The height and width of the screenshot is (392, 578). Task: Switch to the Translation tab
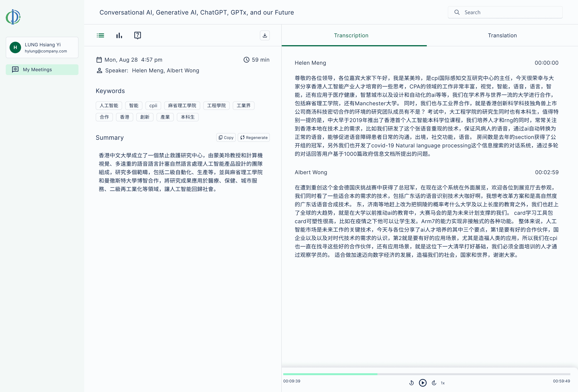point(502,35)
